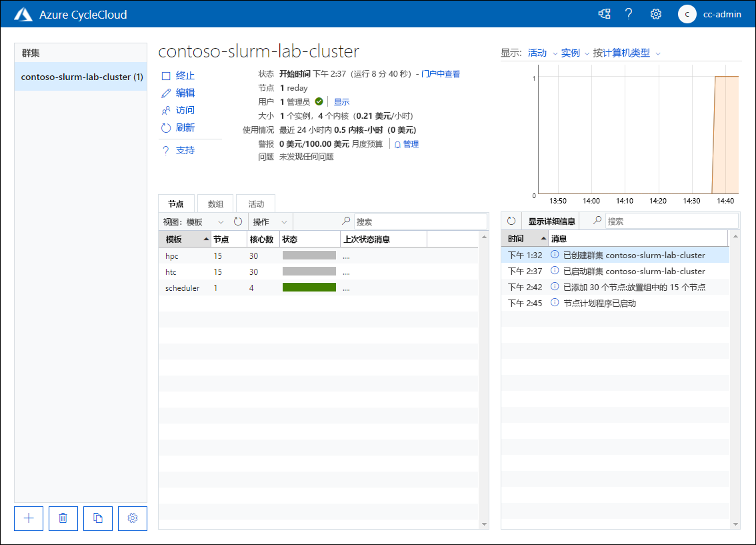This screenshot has width=756, height=545.
Task: Refresh the nodes table with reload icon
Action: [238, 221]
